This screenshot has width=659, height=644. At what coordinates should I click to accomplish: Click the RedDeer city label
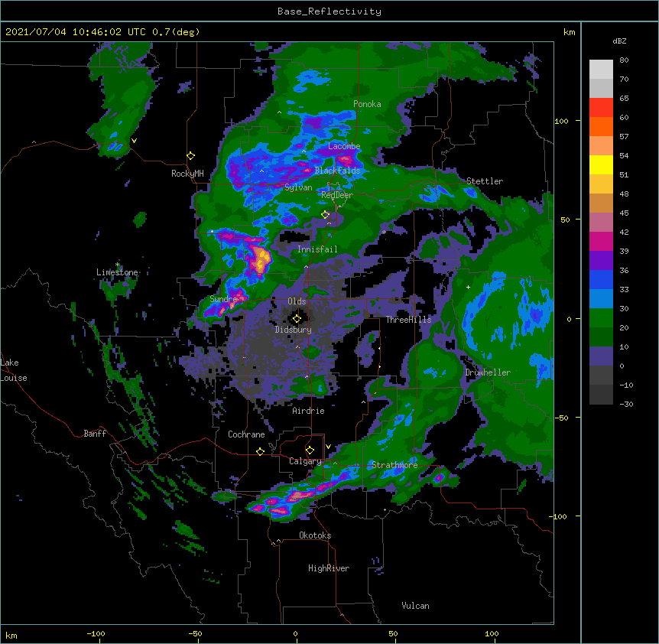click(337, 195)
